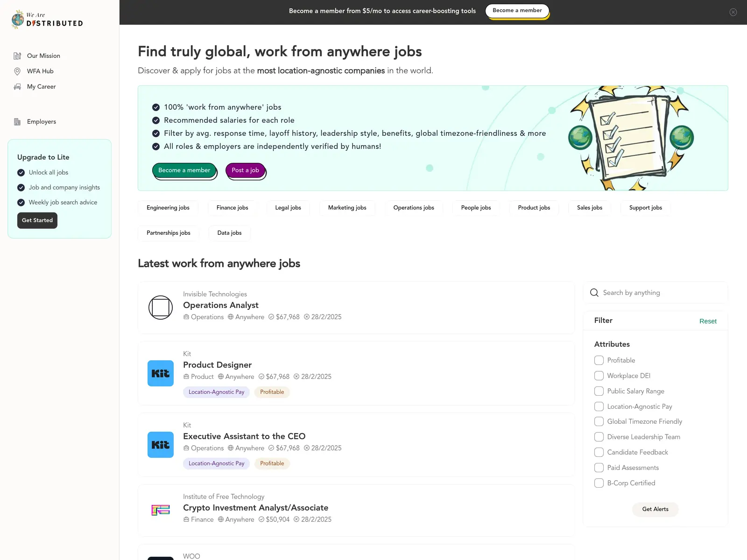747x560 pixels.
Task: Toggle the Diverse Leadership Team checkbox
Action: pos(599,437)
